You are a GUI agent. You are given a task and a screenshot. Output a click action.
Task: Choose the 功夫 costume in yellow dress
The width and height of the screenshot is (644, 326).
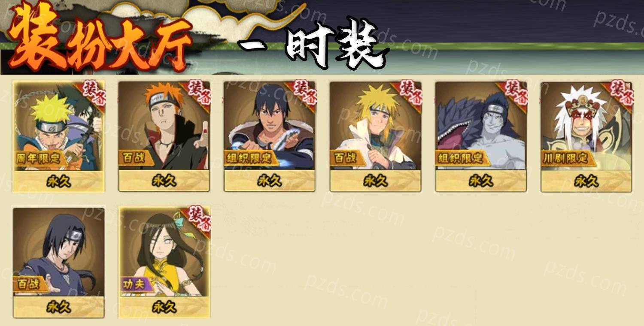pyautogui.click(x=164, y=263)
